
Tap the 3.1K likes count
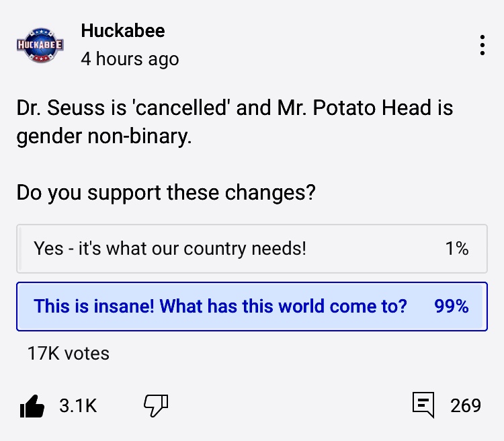78,405
